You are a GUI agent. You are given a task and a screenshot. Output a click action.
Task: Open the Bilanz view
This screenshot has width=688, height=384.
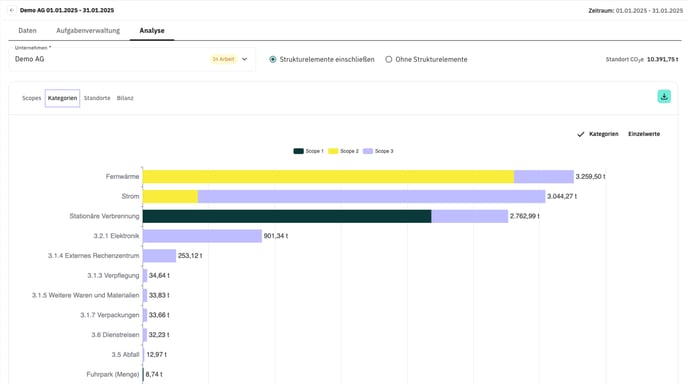click(125, 98)
